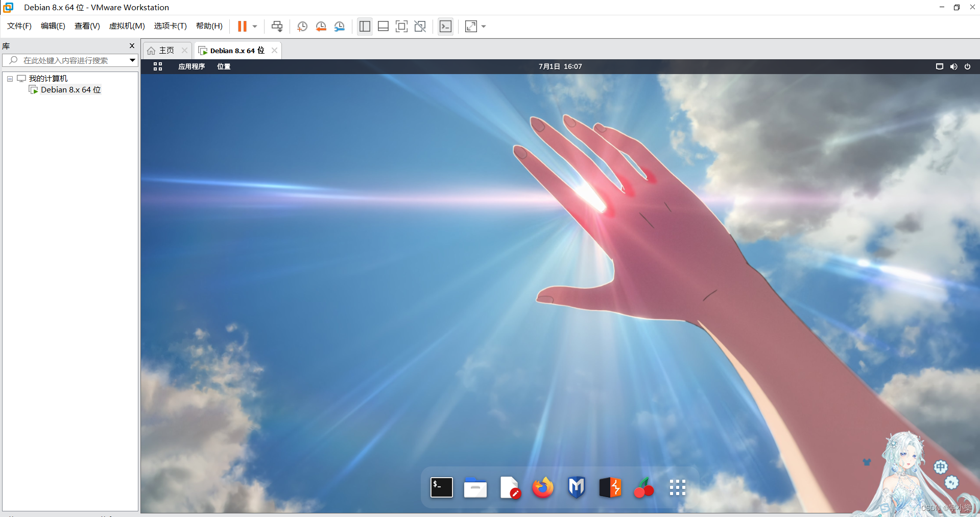980x517 pixels.
Task: Toggle Unity mode icon
Action: point(420,26)
